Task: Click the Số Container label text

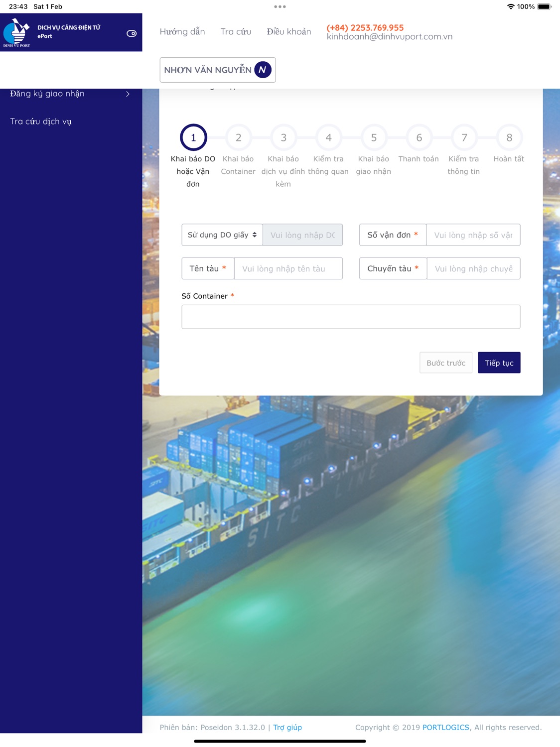Action: pyautogui.click(x=204, y=296)
